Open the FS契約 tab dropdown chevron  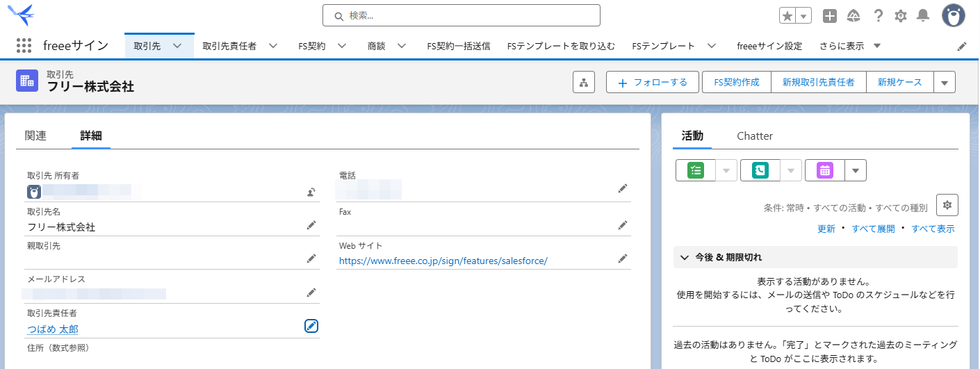(342, 46)
